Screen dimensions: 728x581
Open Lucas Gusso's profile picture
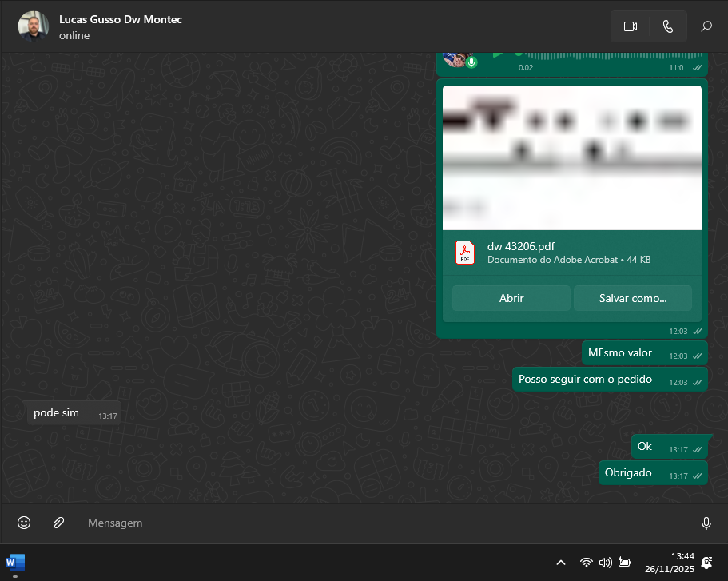[x=34, y=26]
